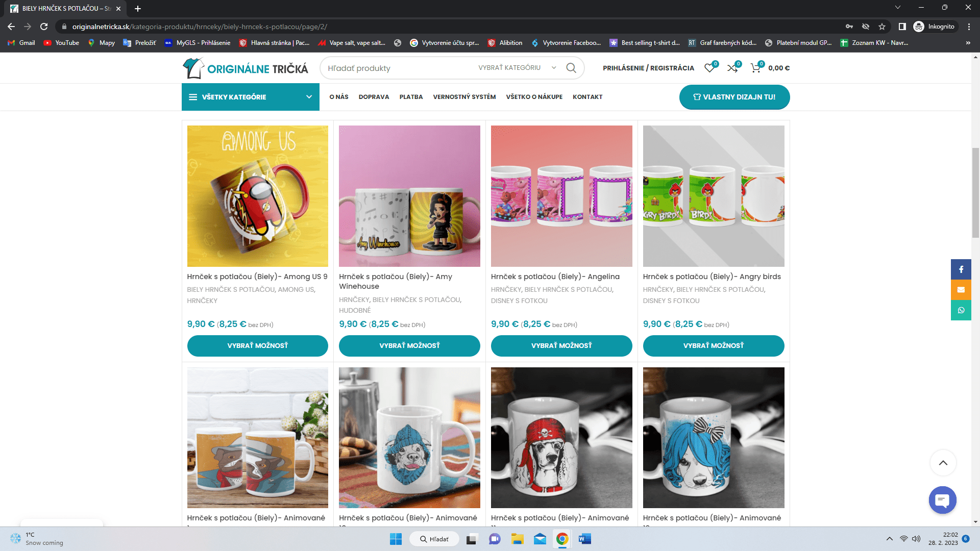Choose options for Angelina mug
Screen dimensions: 980x551
point(561,346)
